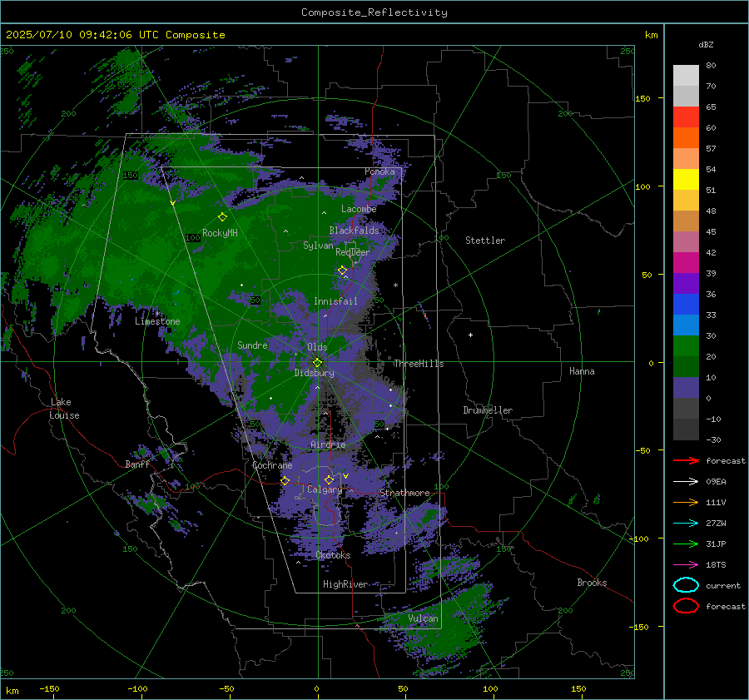Click the Stettler city label

tap(485, 241)
